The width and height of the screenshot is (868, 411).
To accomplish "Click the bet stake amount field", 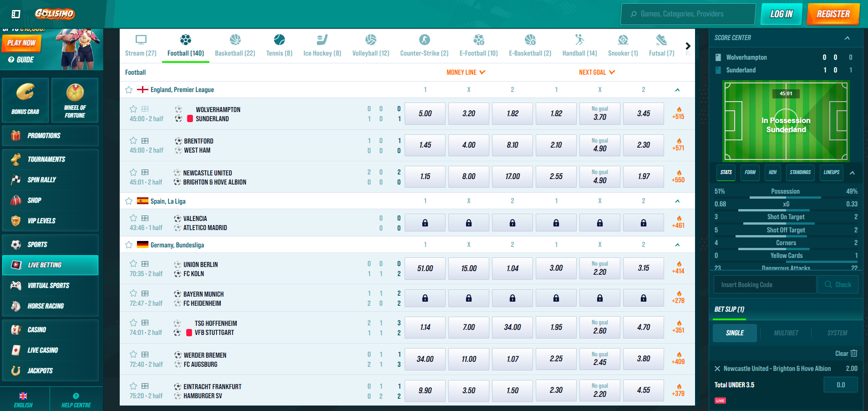I will click(x=841, y=385).
